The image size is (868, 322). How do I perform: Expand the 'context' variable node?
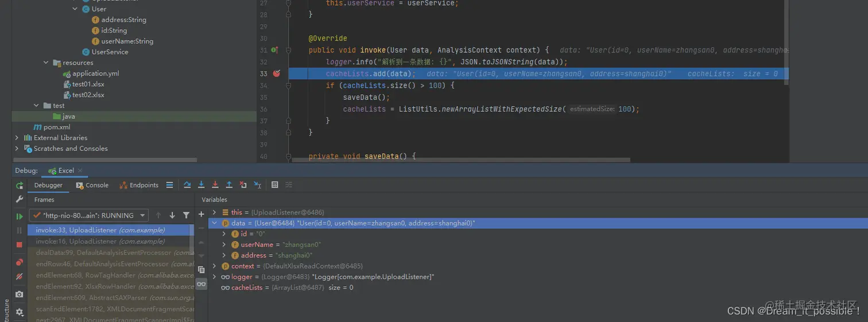tap(215, 266)
